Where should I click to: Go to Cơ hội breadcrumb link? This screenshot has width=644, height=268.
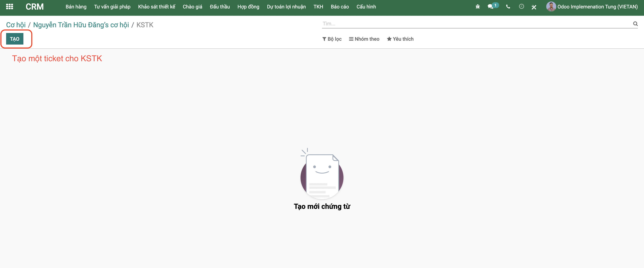[16, 25]
